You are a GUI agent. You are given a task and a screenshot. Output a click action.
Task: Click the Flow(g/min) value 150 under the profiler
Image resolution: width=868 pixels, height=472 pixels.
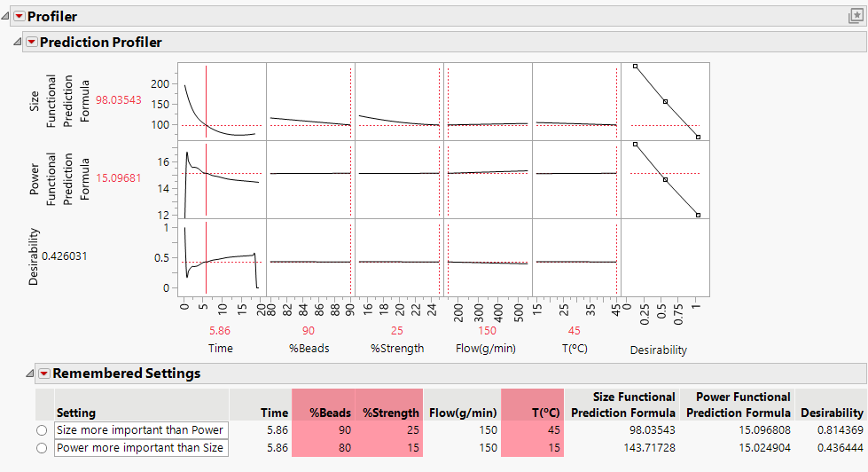click(x=487, y=331)
